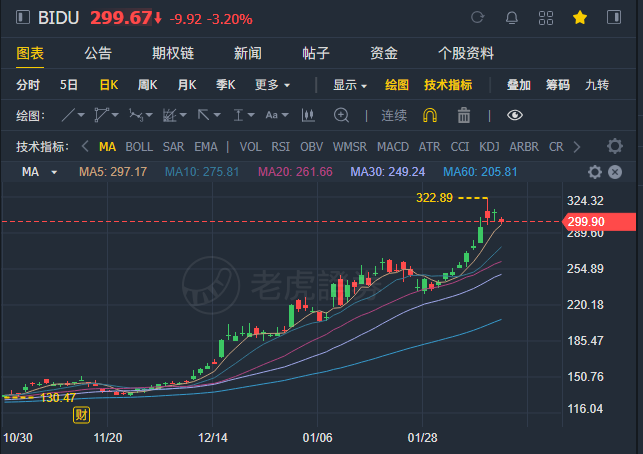The width and height of the screenshot is (643, 454).
Task: Select 月K chart period
Action: [x=187, y=85]
